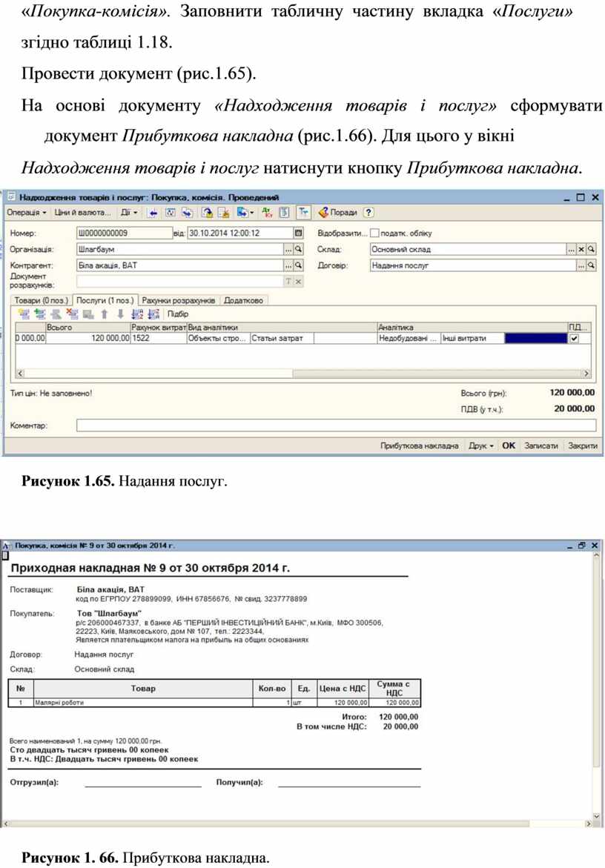Clear the Склад field with X icon
The image size is (605, 868).
click(x=581, y=249)
